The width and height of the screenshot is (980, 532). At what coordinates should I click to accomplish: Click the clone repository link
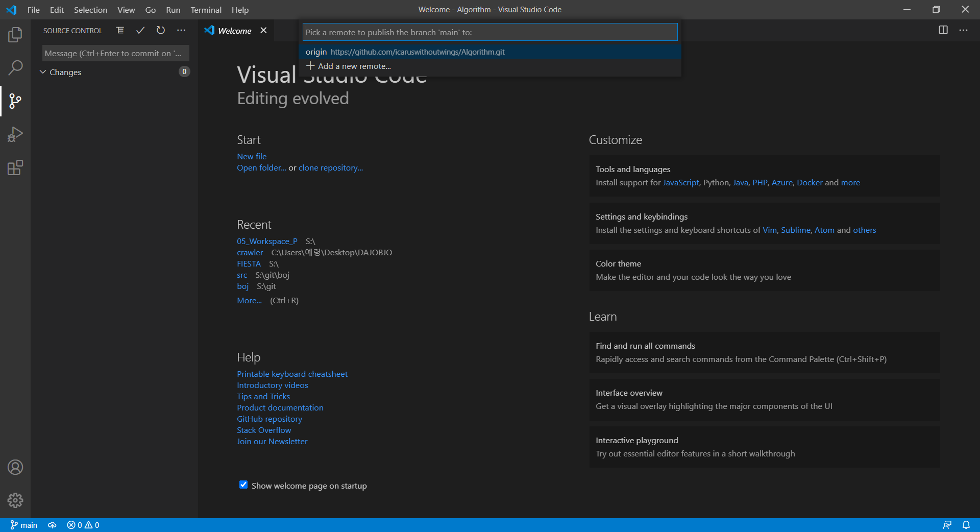pos(331,167)
